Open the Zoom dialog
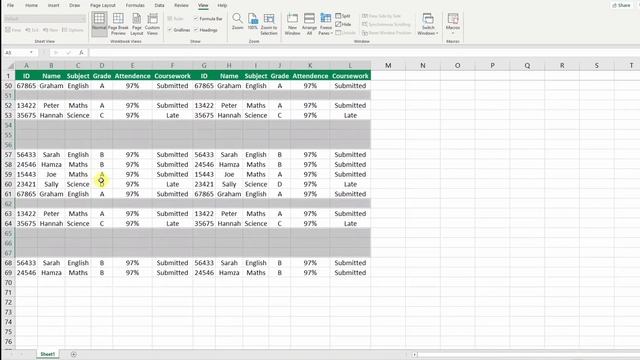 click(x=237, y=22)
